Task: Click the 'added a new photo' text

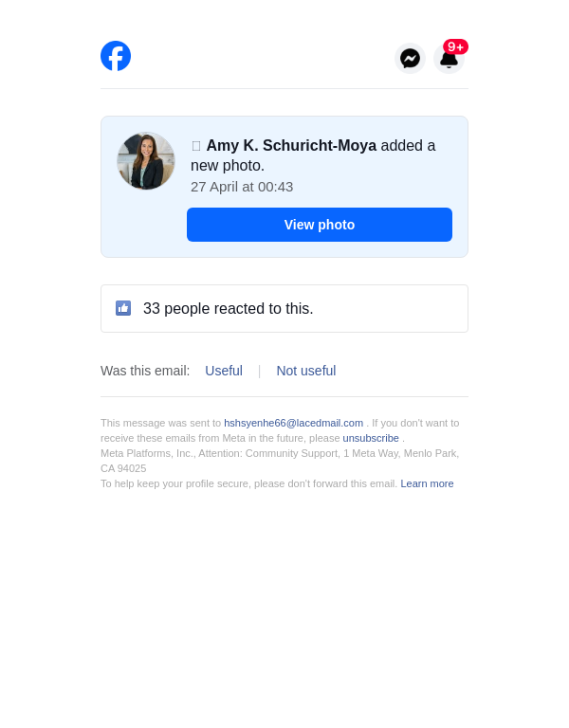Action: coord(313,155)
